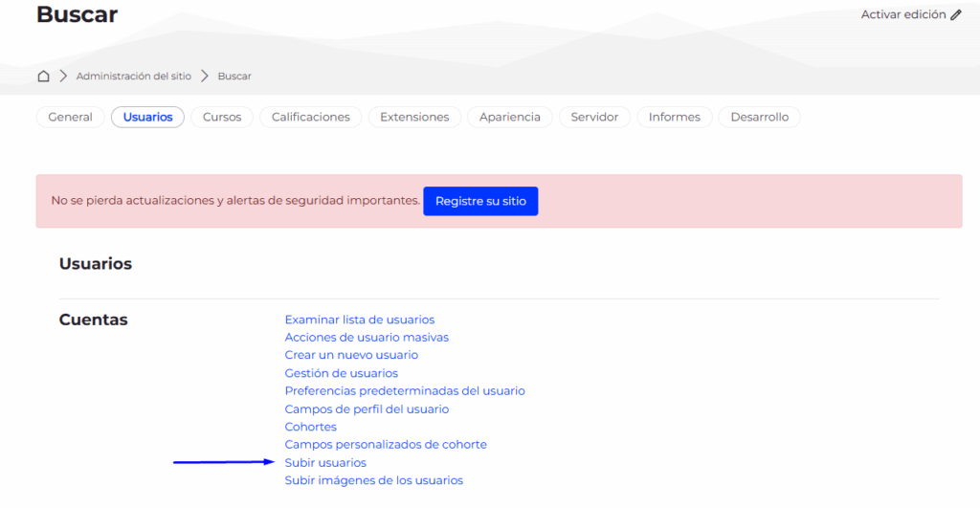Image resolution: width=980 pixels, height=508 pixels.
Task: Open Acciones de usuario masivas
Action: point(367,337)
